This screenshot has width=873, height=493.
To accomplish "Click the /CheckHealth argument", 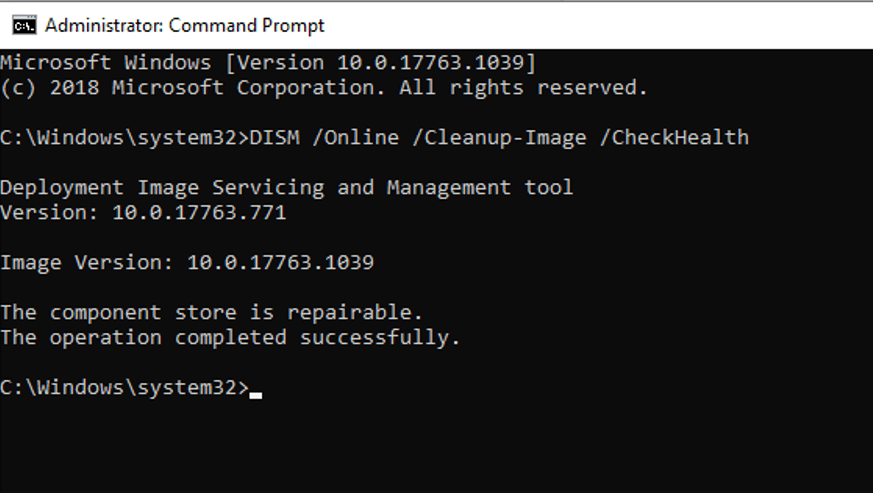I will 674,138.
